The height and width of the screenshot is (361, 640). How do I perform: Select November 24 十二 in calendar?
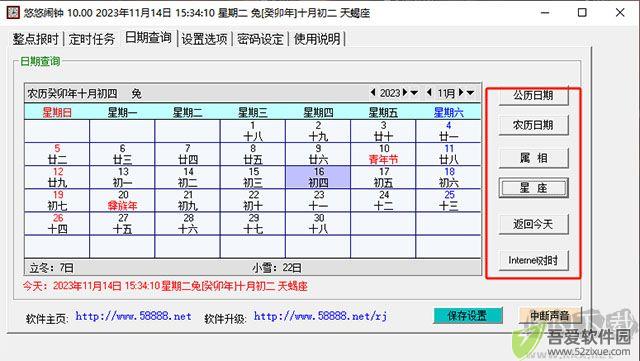(x=383, y=201)
